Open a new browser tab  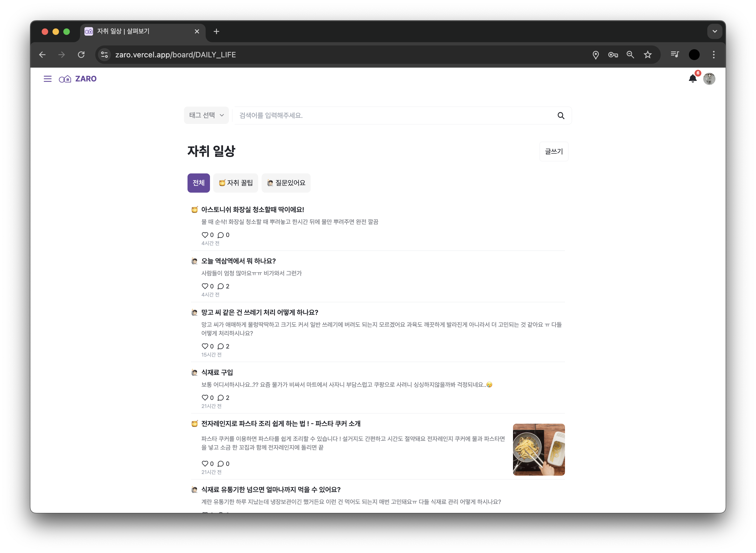click(216, 31)
